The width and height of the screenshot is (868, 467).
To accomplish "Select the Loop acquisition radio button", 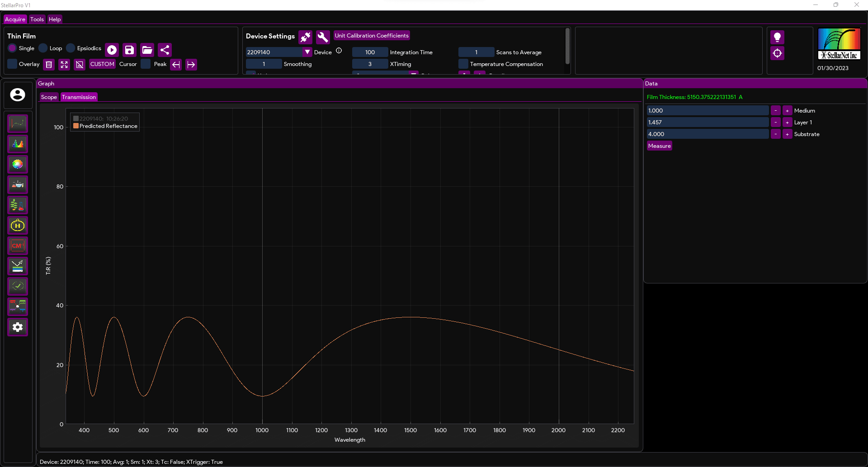I will pos(43,48).
